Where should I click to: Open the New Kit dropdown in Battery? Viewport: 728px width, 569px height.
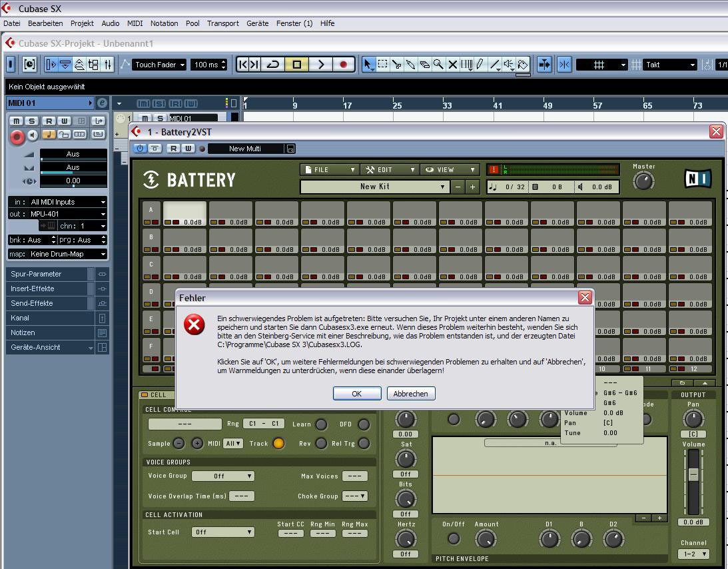tap(375, 187)
